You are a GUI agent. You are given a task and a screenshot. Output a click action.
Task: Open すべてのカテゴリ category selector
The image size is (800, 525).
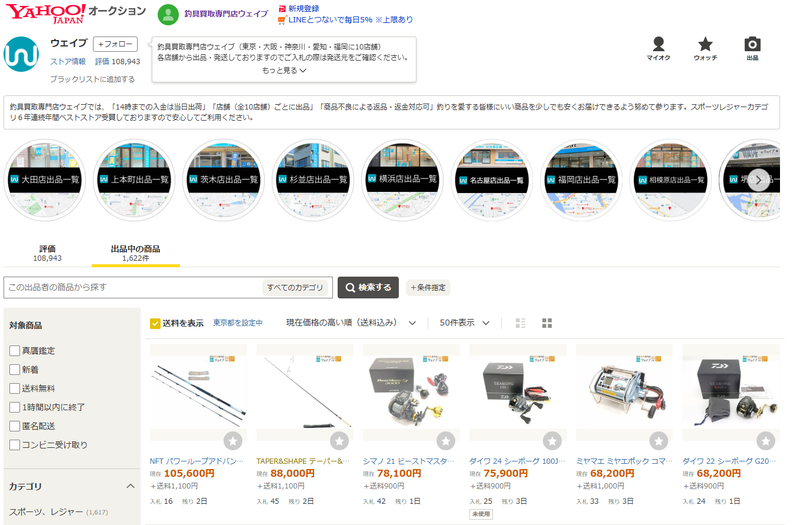click(295, 288)
